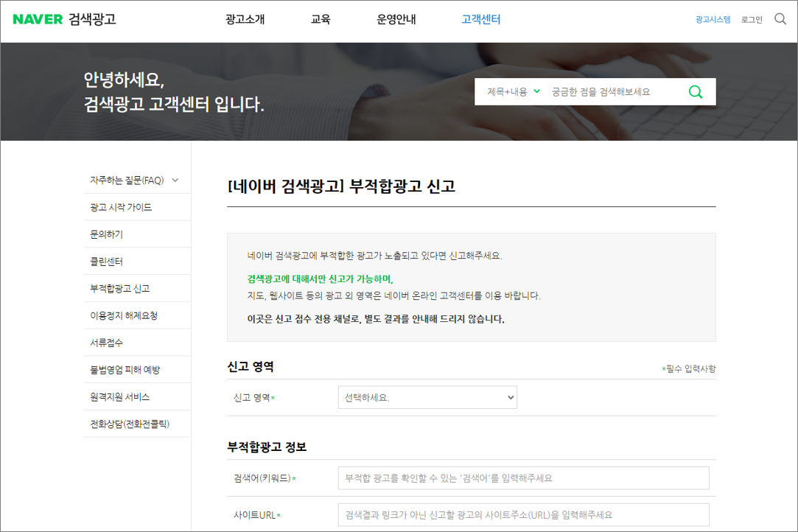Click 원격지원 서비스 in the sidebar
This screenshot has height=532, width=798.
coord(119,396)
